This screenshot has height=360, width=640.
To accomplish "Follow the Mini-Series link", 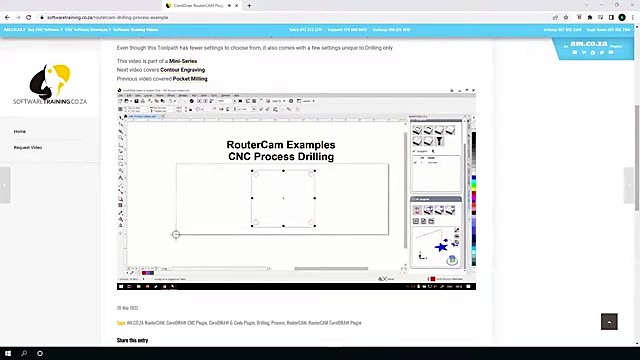I will point(183,61).
